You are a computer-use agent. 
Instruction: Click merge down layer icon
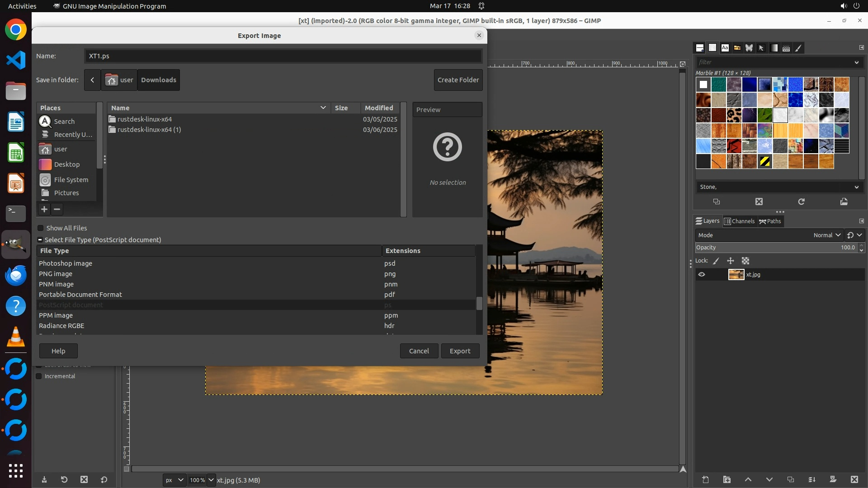tap(811, 479)
